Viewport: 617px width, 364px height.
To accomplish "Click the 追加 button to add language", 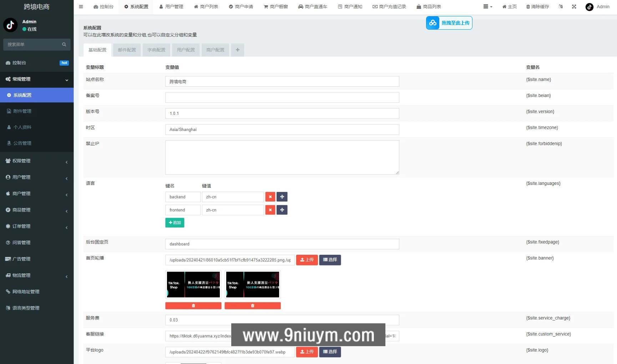I will 175,223.
